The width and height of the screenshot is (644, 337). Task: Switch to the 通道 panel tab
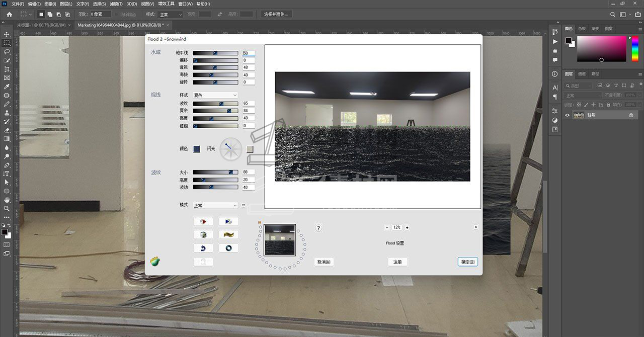(582, 74)
